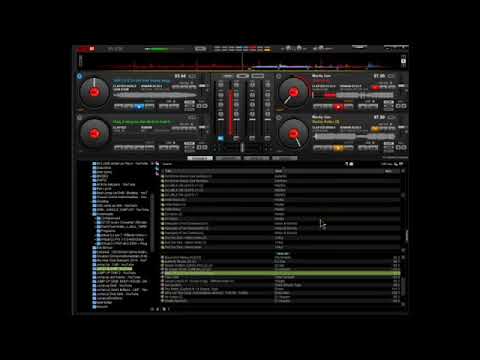
Task: Select the highlighted green row in track list
Action: (x=281, y=273)
